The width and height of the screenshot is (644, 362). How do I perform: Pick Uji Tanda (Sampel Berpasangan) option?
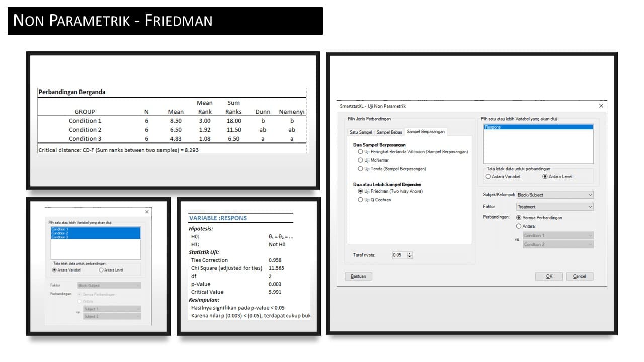[x=360, y=169]
